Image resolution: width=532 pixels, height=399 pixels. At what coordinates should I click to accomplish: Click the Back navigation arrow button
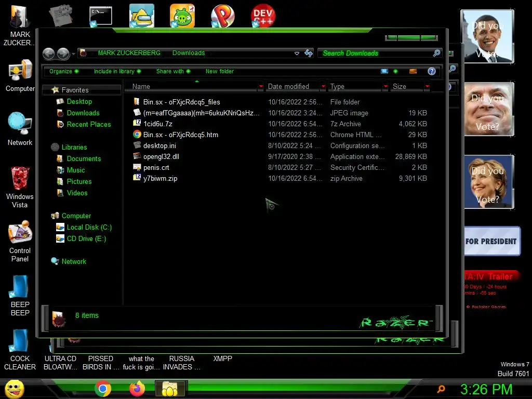point(48,54)
